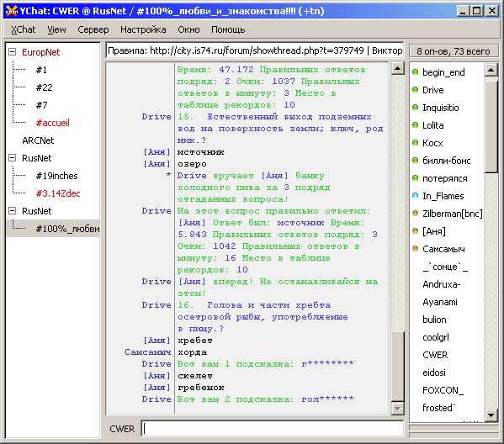
Task: Open the XChat menu
Action: [24, 29]
